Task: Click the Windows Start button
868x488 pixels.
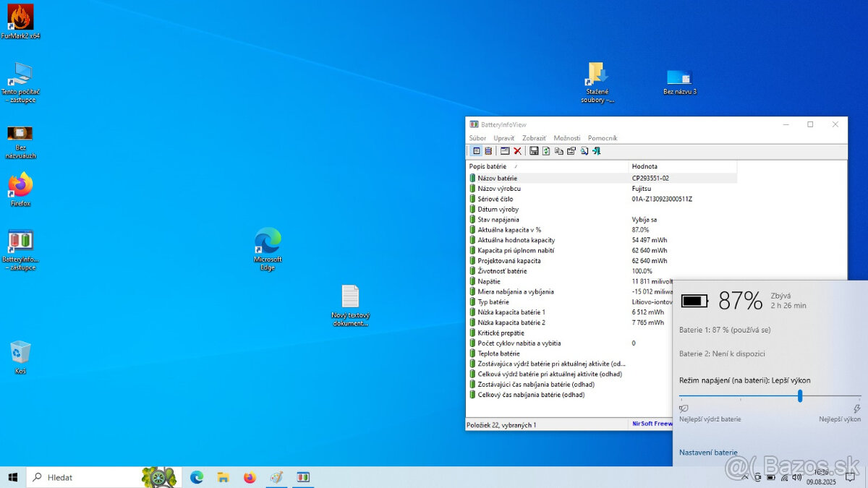Action: coord(12,477)
